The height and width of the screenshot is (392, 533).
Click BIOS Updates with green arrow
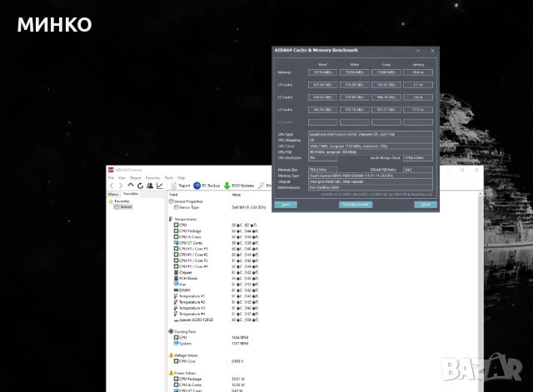coord(242,186)
